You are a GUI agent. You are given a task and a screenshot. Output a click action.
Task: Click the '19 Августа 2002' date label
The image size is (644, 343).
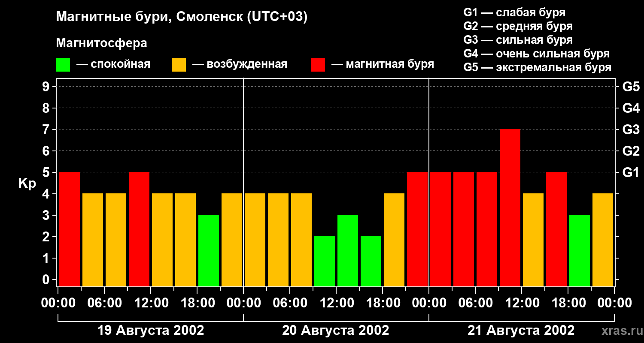click(x=151, y=331)
